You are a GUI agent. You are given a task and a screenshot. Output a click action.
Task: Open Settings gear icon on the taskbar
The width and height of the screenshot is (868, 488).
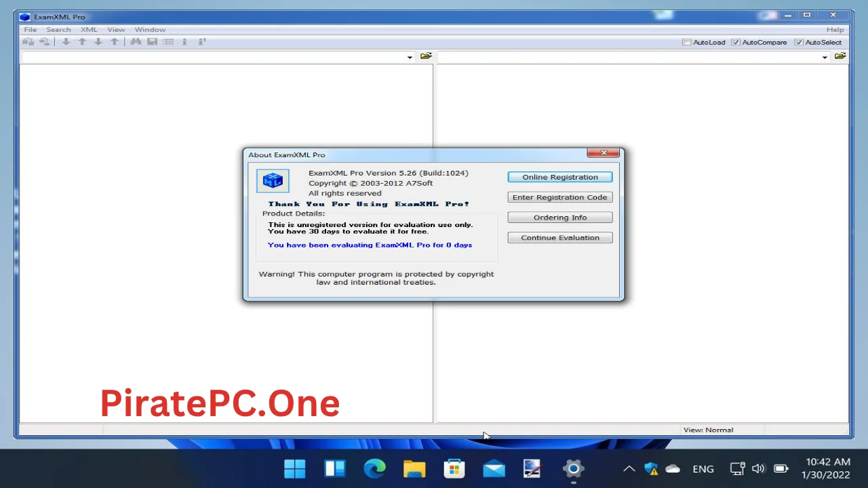tap(573, 468)
